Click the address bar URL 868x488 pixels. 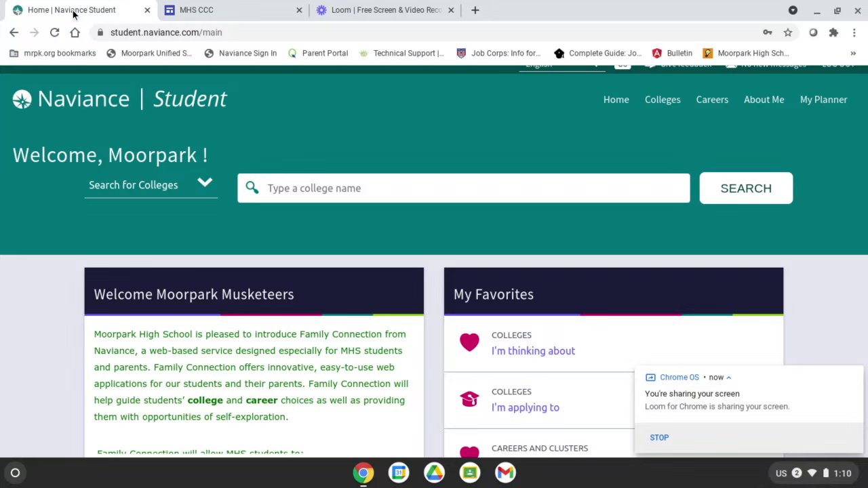coord(166,33)
